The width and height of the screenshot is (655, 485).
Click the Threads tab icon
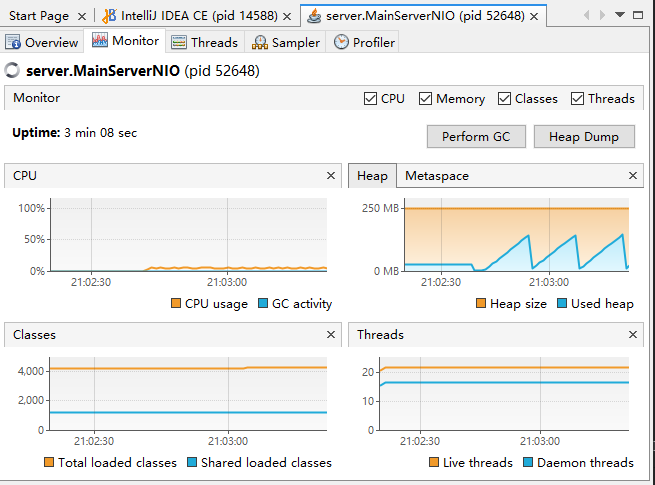pyautogui.click(x=179, y=42)
